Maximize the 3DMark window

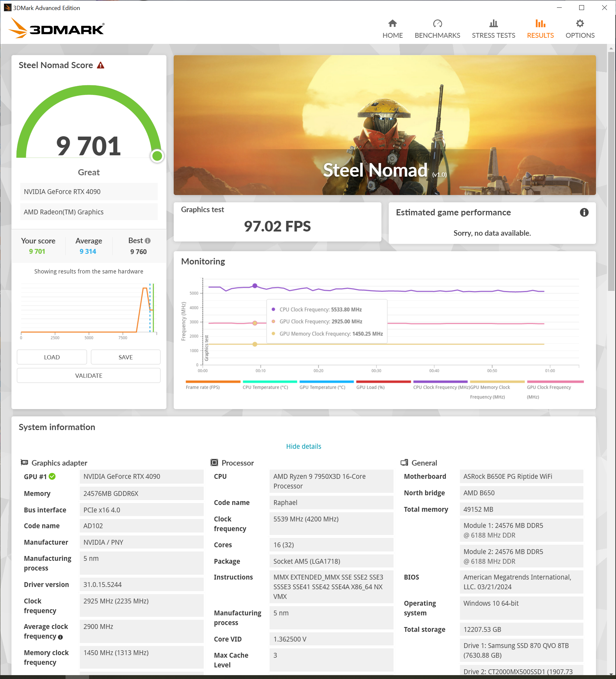coord(581,7)
